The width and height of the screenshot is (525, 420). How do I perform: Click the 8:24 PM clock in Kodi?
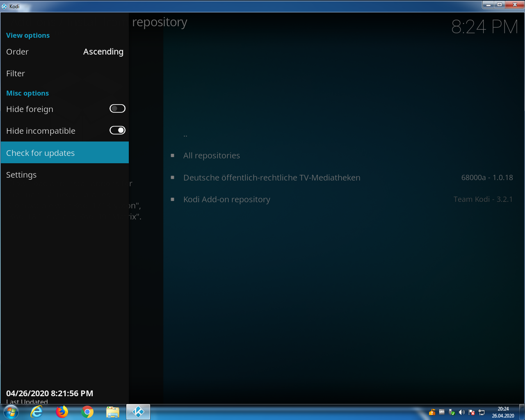[484, 27]
